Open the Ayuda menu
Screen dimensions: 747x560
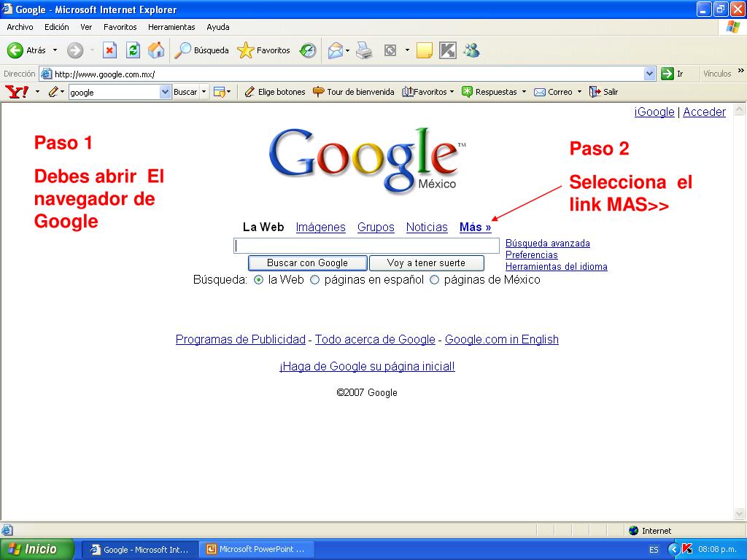(218, 27)
